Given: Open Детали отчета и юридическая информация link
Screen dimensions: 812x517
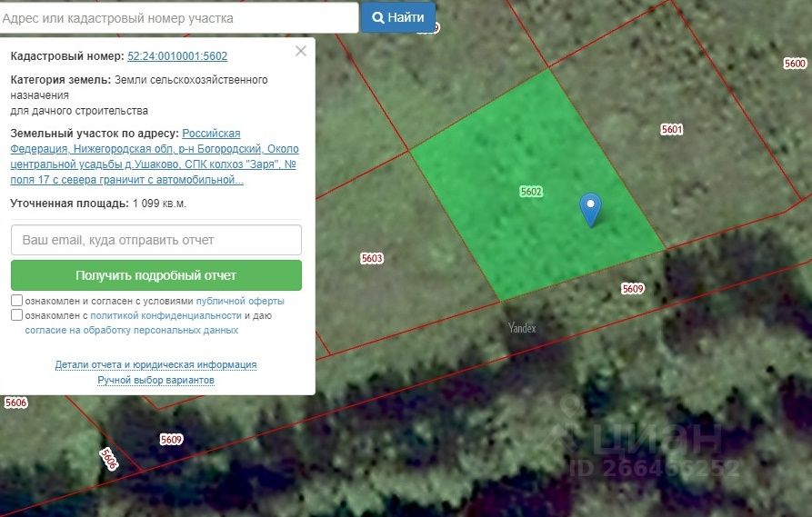Looking at the screenshot, I should [x=155, y=364].
